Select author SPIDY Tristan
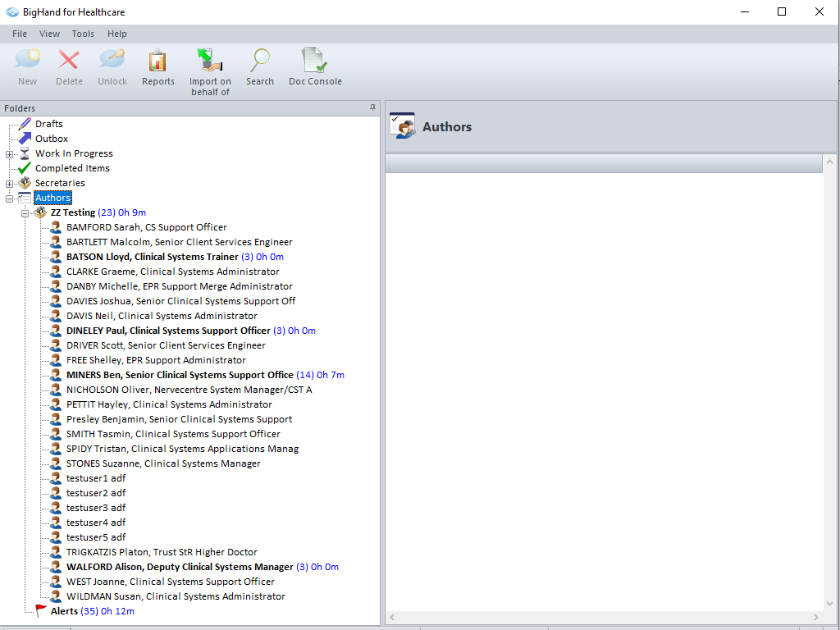 click(x=183, y=449)
